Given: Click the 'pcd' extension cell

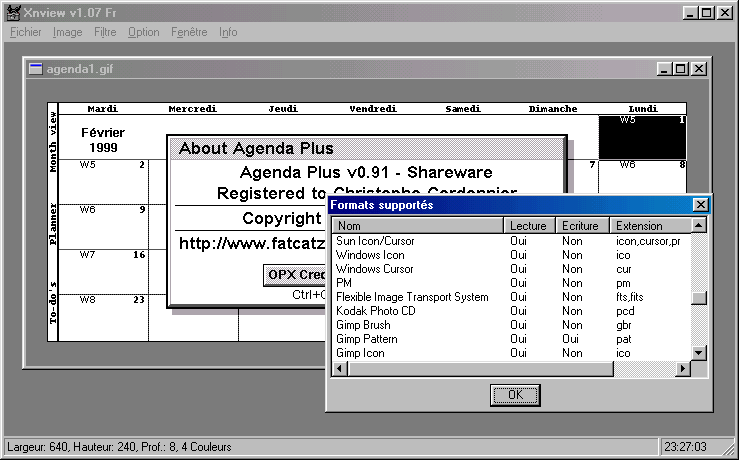Looking at the screenshot, I should click(x=625, y=311).
